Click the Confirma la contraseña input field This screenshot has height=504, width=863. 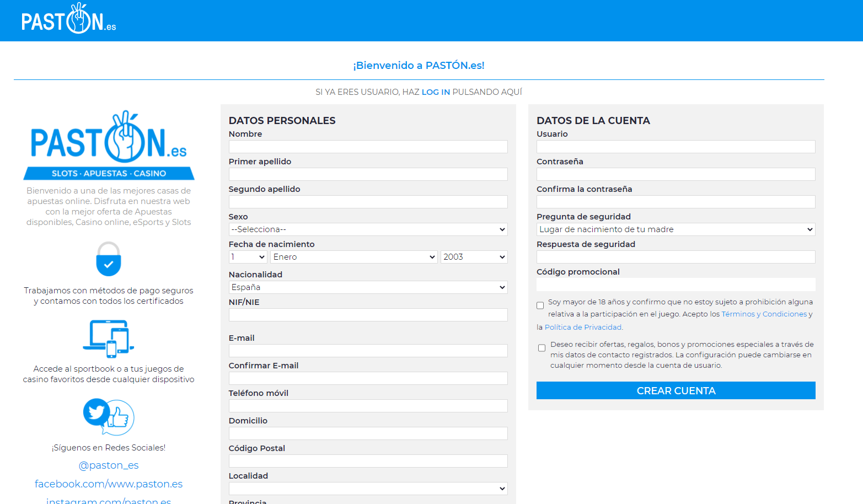[x=676, y=202]
